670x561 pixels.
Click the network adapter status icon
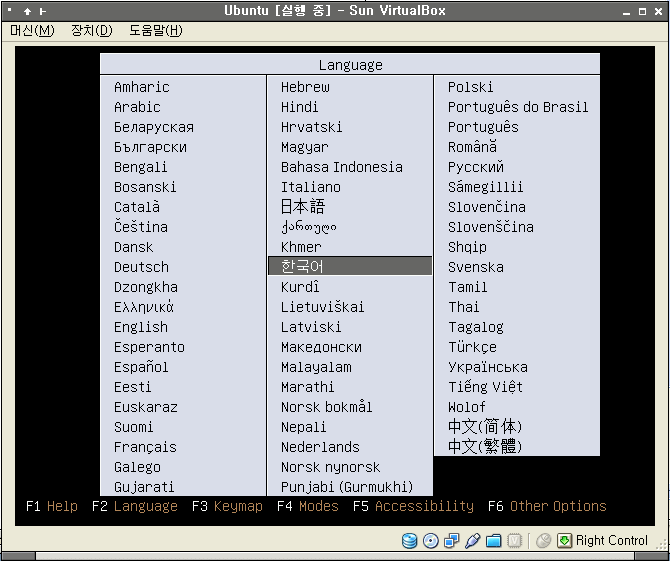[452, 540]
